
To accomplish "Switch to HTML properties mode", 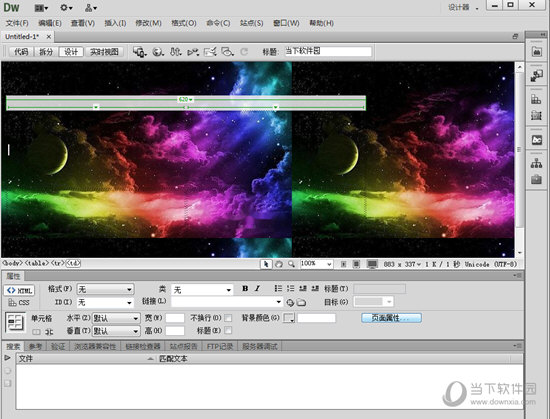I will [x=20, y=290].
